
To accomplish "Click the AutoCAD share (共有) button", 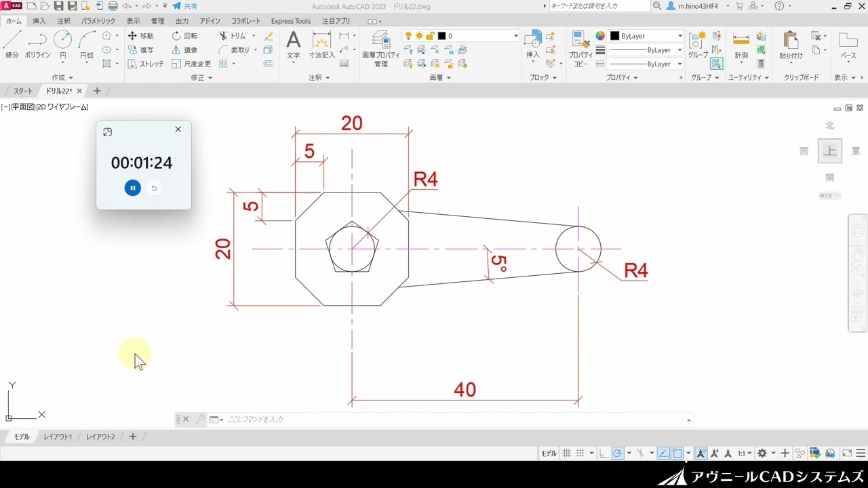I will [184, 6].
